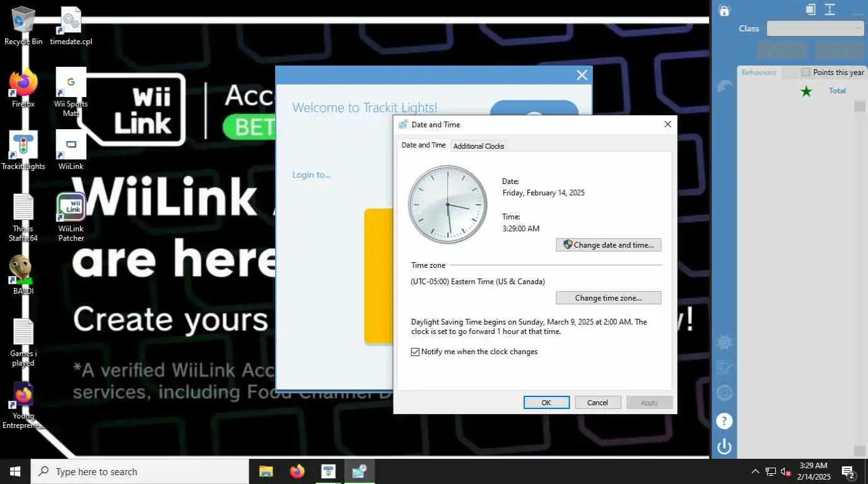Switch to Trackit Lights taskbar icon
Image resolution: width=868 pixels, height=484 pixels.
click(328, 471)
